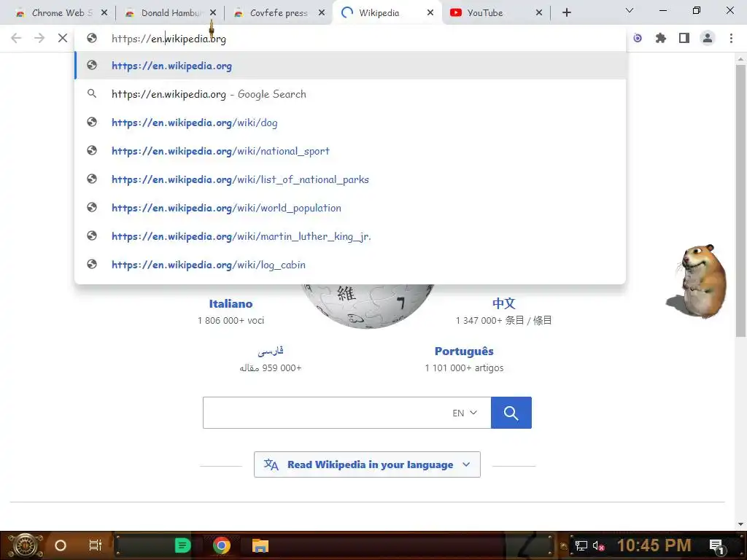Close the Wikipedia tab

[430, 13]
